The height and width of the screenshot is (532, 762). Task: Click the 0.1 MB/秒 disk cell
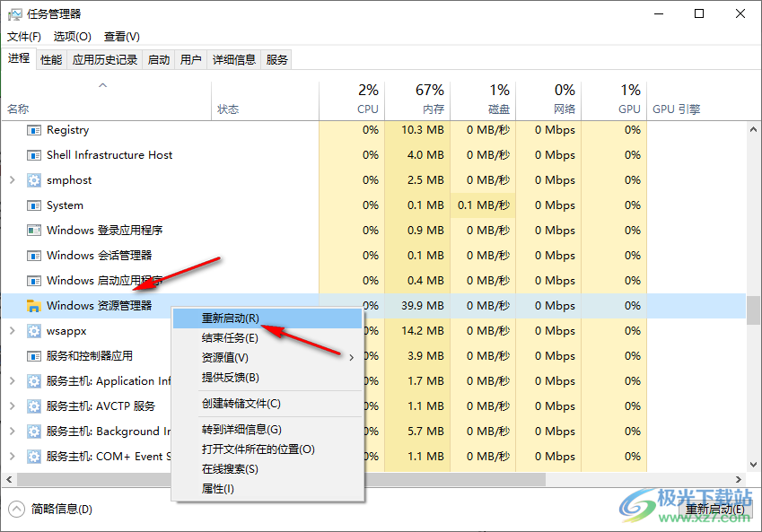click(484, 205)
